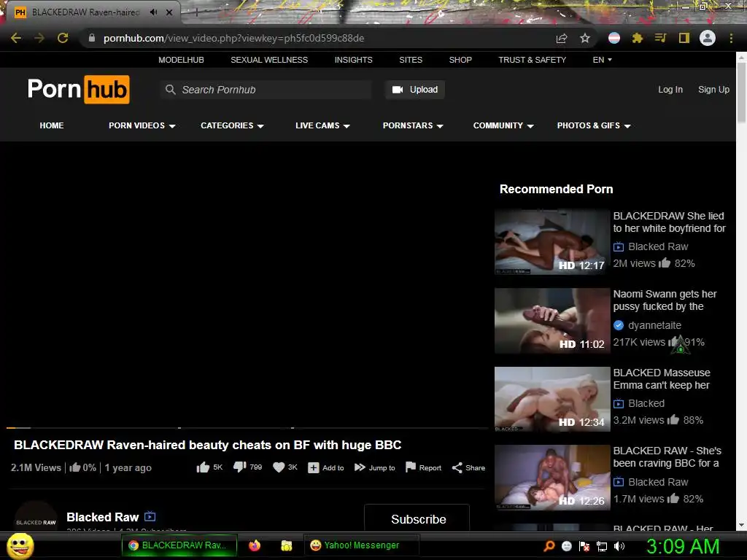Open Yahoo! Messenger from the taskbar

(362, 545)
